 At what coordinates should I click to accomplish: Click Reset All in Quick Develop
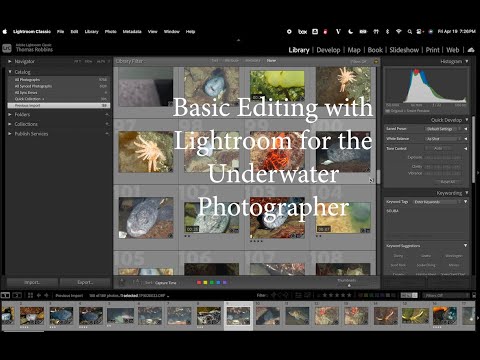(x=447, y=182)
